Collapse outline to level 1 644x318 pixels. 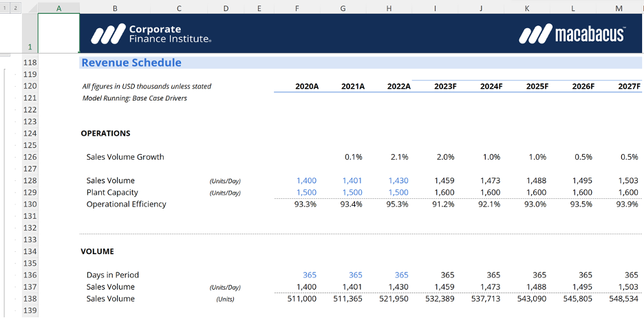click(6, 8)
